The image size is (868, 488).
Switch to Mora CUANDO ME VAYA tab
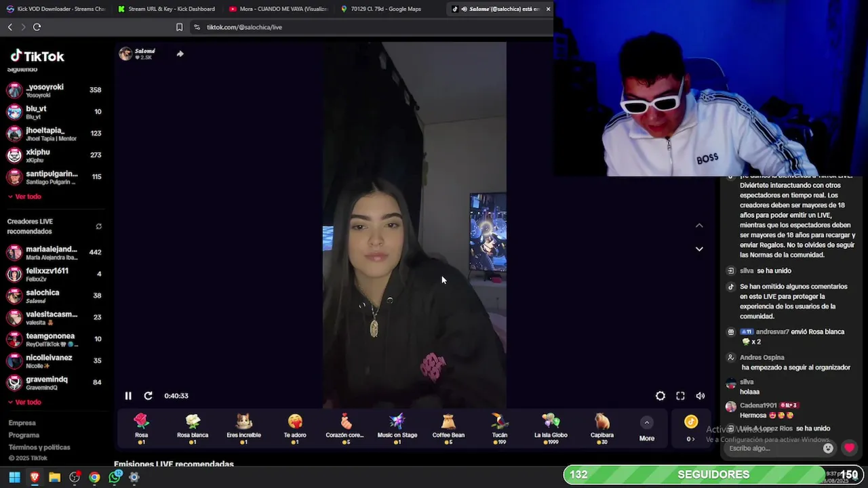pyautogui.click(x=277, y=9)
